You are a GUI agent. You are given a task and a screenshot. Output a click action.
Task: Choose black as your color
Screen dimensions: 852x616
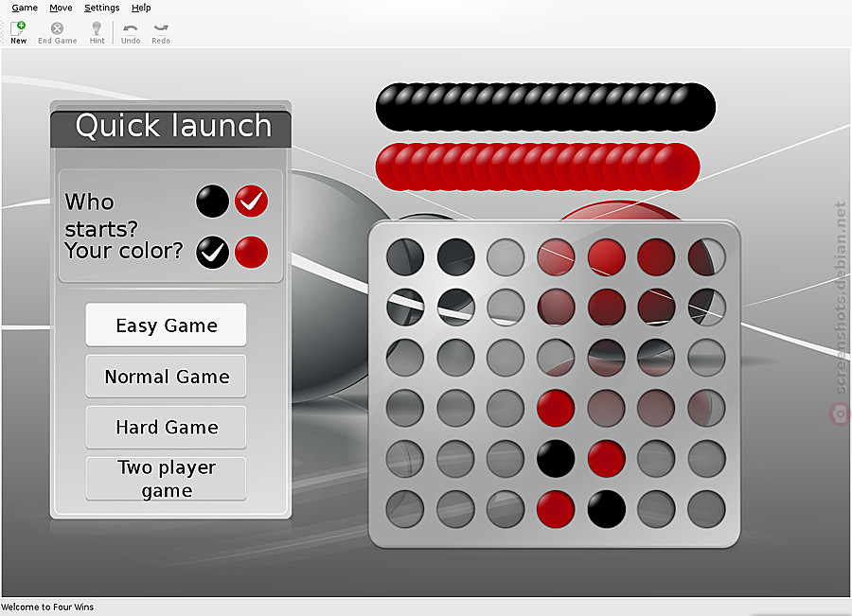pos(212,252)
